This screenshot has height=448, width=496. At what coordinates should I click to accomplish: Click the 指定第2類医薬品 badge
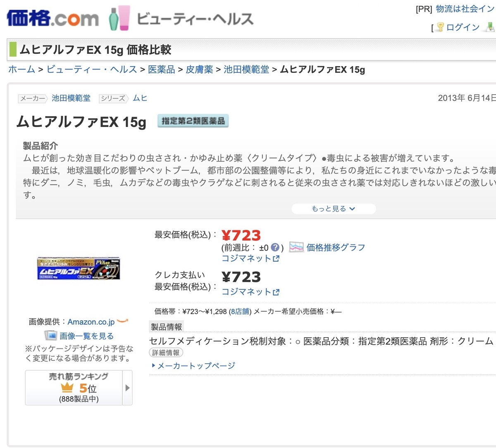(x=193, y=121)
